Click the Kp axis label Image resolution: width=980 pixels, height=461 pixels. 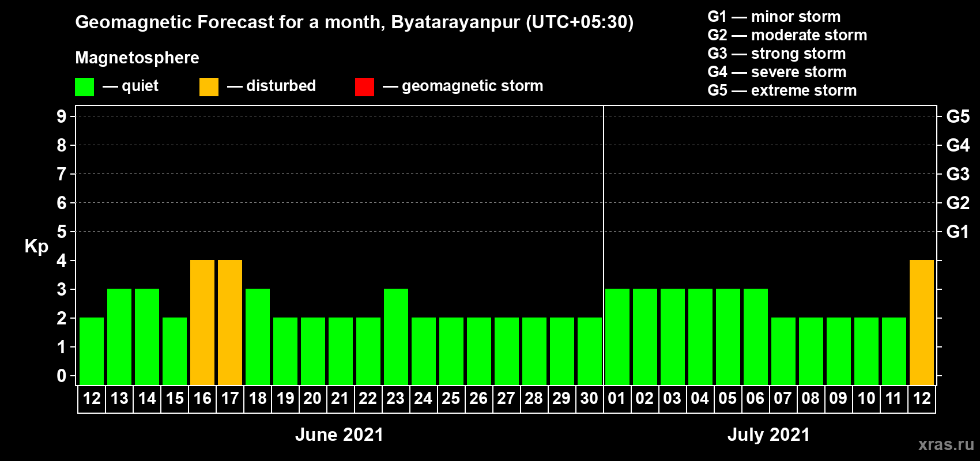pos(36,247)
